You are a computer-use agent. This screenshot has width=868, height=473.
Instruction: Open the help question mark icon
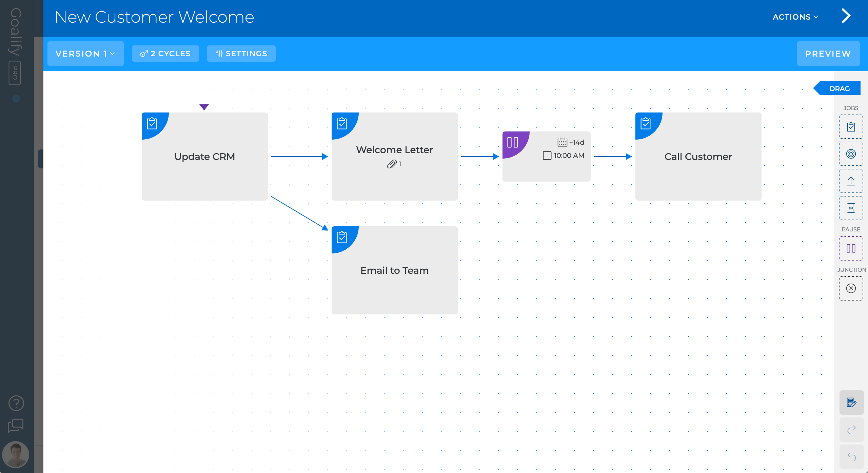[16, 403]
